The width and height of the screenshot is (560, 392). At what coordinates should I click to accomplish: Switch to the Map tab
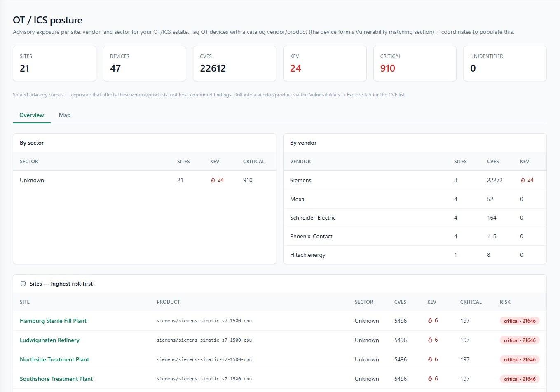click(65, 115)
